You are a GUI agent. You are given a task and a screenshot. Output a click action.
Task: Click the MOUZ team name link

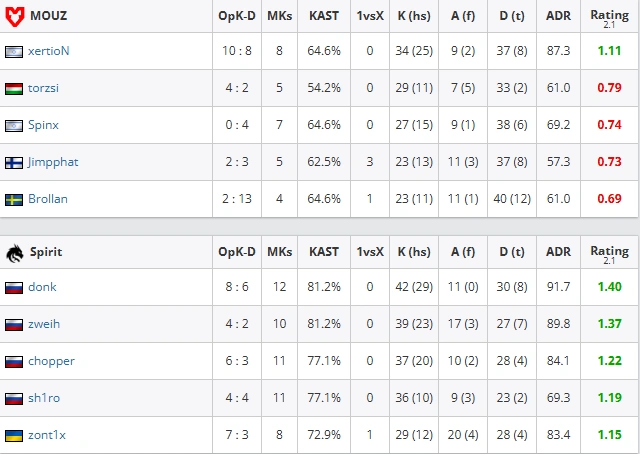coord(49,16)
